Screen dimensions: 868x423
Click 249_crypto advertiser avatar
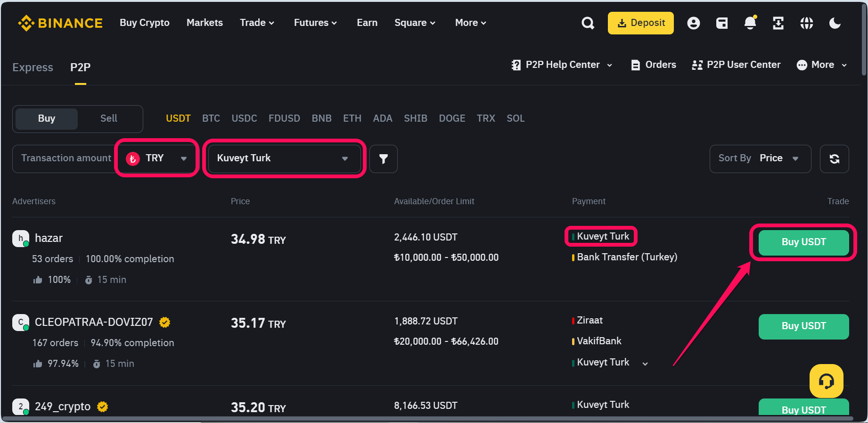click(x=21, y=406)
